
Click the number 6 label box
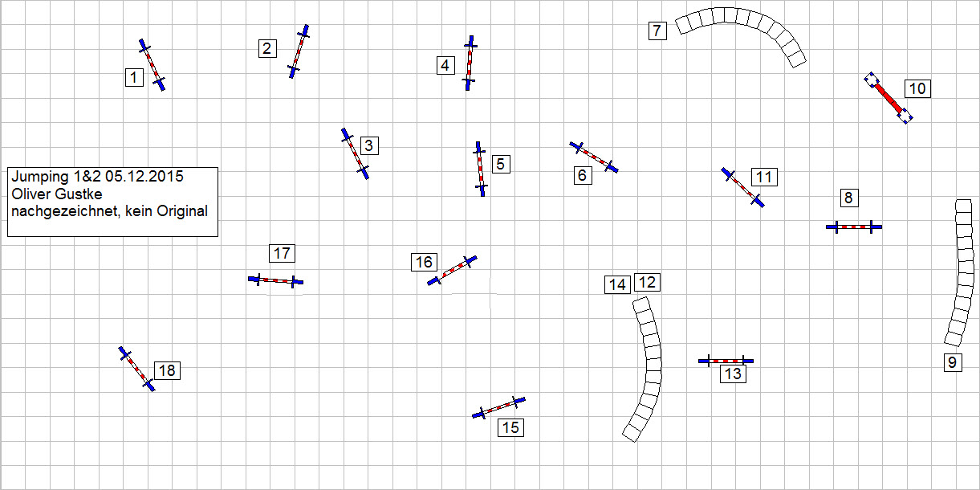pos(583,175)
